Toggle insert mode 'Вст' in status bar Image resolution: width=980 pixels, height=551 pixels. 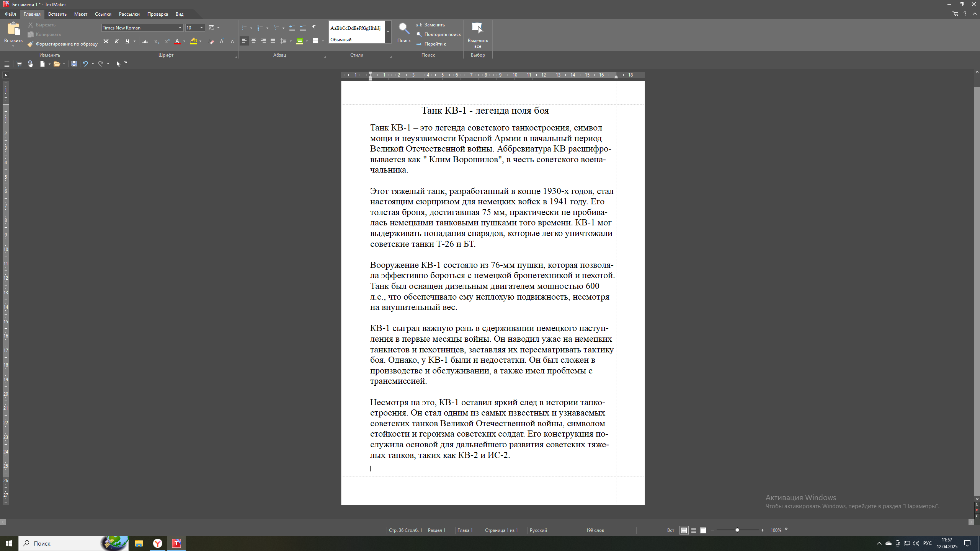click(x=671, y=530)
